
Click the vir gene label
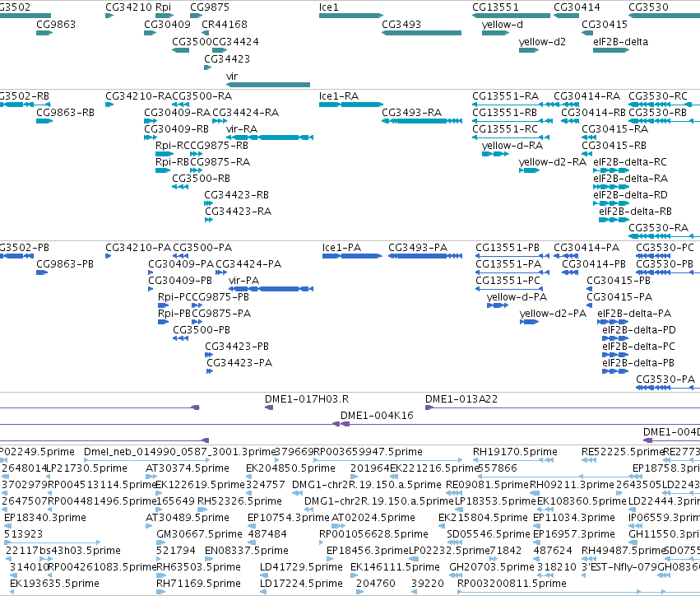232,77
